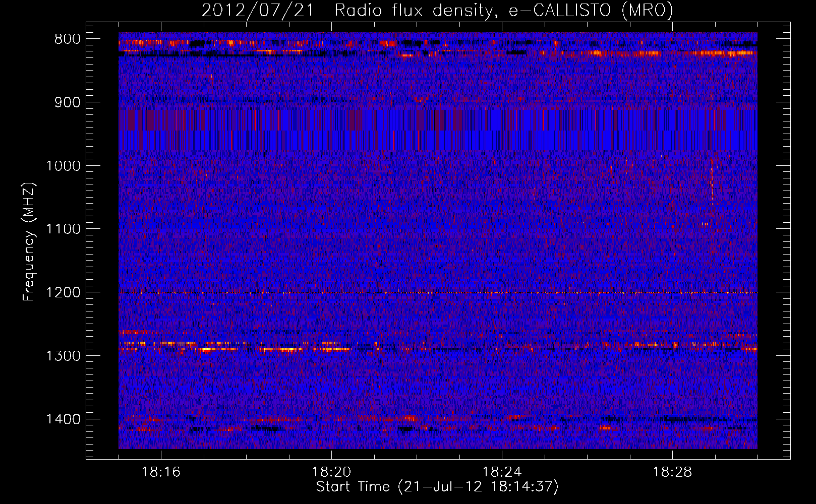Select the 1200 frequency tick label

pyautogui.click(x=64, y=293)
